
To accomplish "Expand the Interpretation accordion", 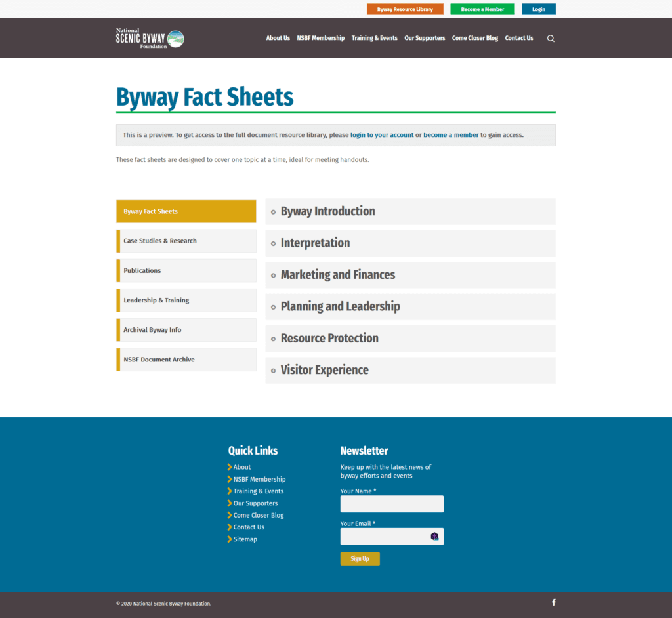I will (315, 243).
